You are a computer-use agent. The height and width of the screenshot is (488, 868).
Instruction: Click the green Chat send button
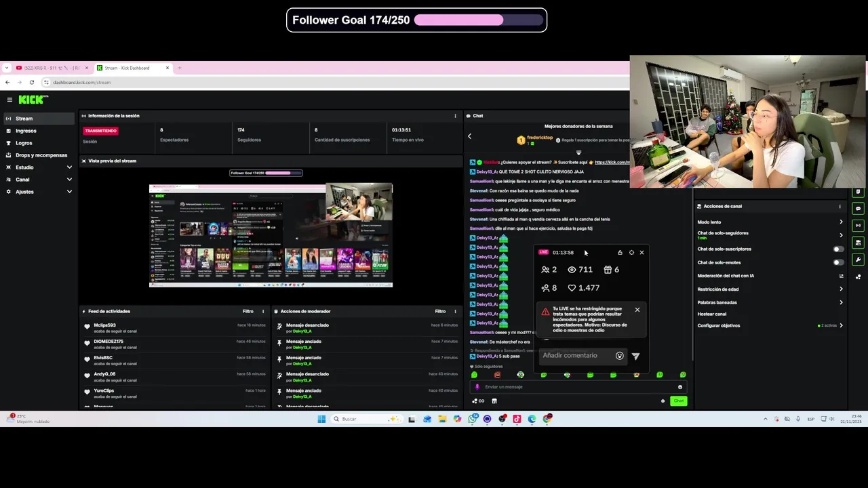point(678,401)
